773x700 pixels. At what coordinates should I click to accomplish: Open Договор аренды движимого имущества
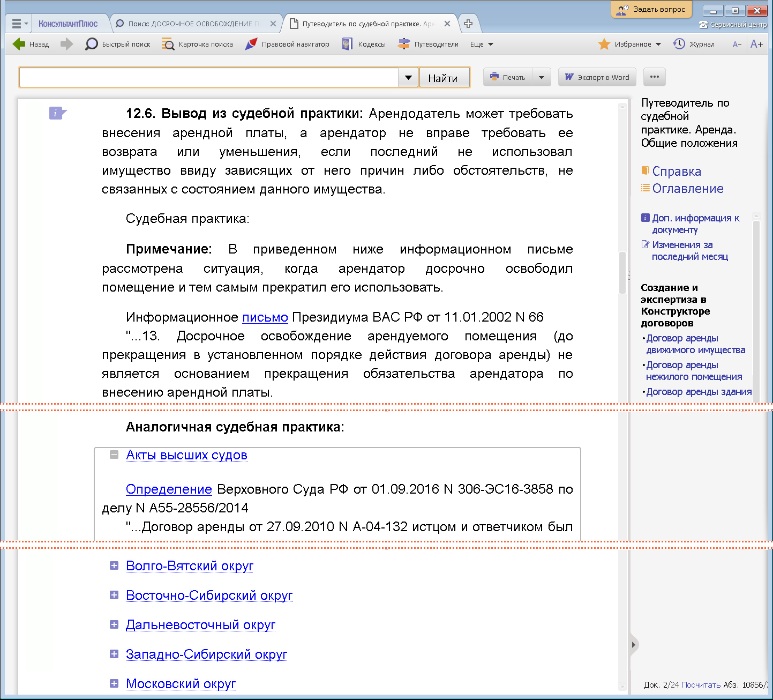click(x=696, y=344)
